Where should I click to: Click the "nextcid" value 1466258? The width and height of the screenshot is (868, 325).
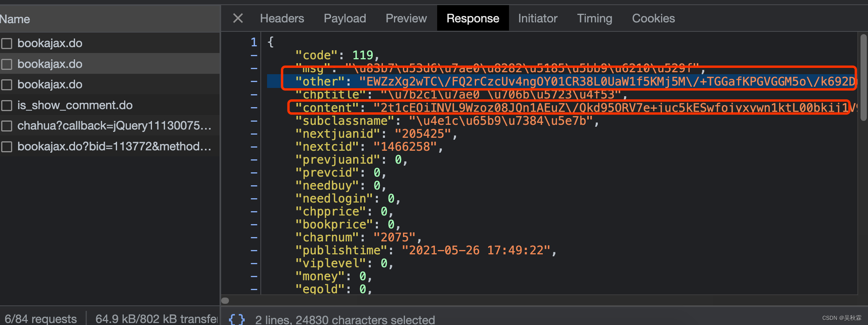pyautogui.click(x=405, y=147)
